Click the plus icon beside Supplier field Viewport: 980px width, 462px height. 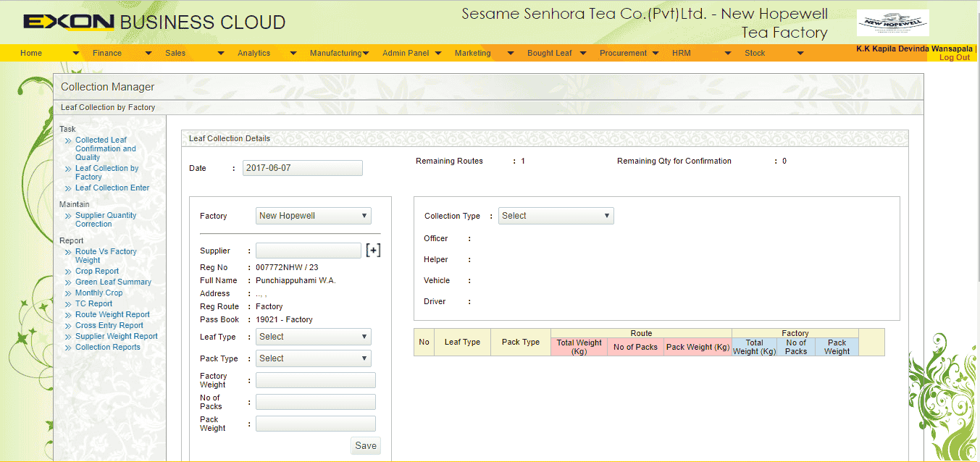tap(373, 251)
